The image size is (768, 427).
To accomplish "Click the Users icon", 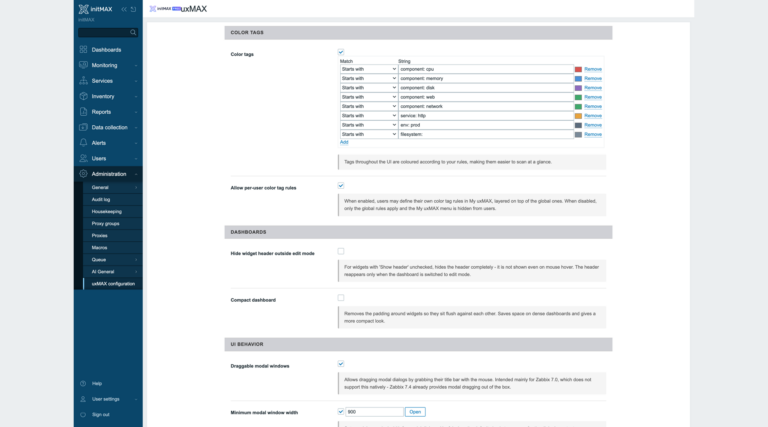I will point(83,158).
